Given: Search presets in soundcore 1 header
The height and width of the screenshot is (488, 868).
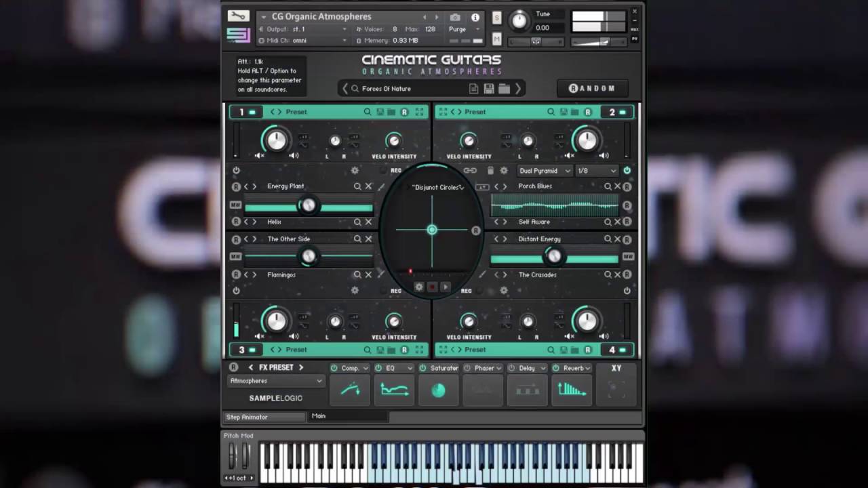Looking at the screenshot, I should pyautogui.click(x=368, y=112).
